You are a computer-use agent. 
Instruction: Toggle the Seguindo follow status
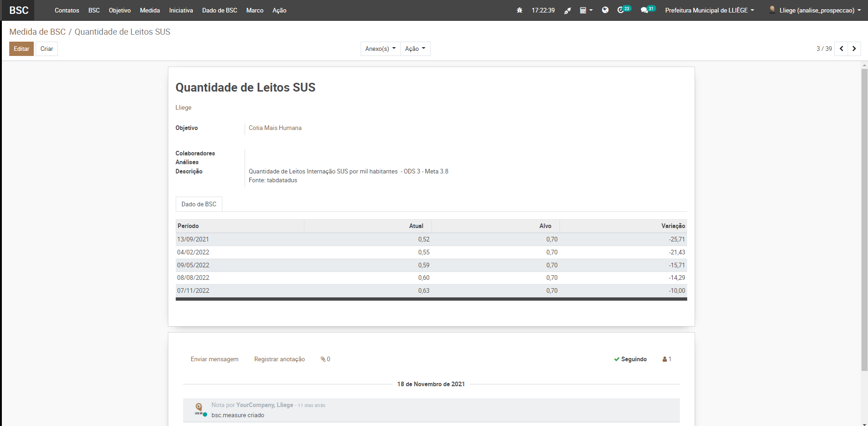[x=630, y=359]
